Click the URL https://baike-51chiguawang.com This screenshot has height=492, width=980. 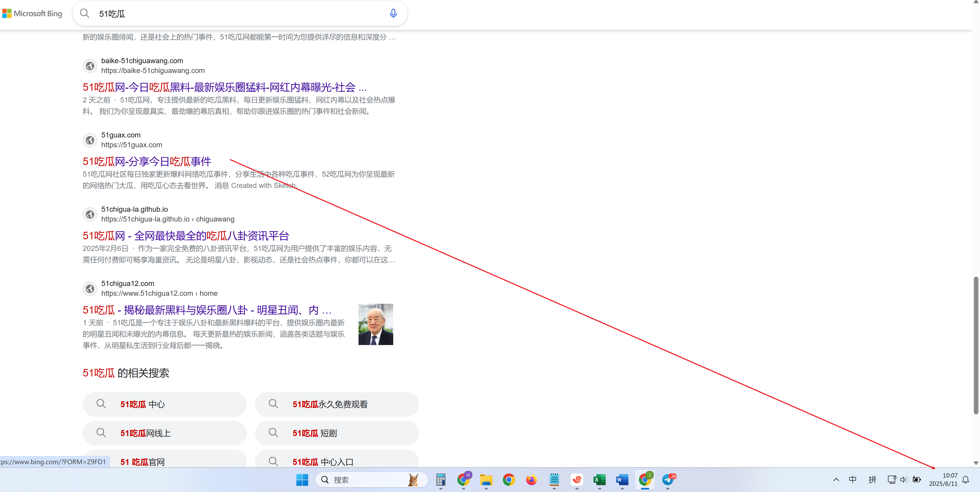click(153, 70)
